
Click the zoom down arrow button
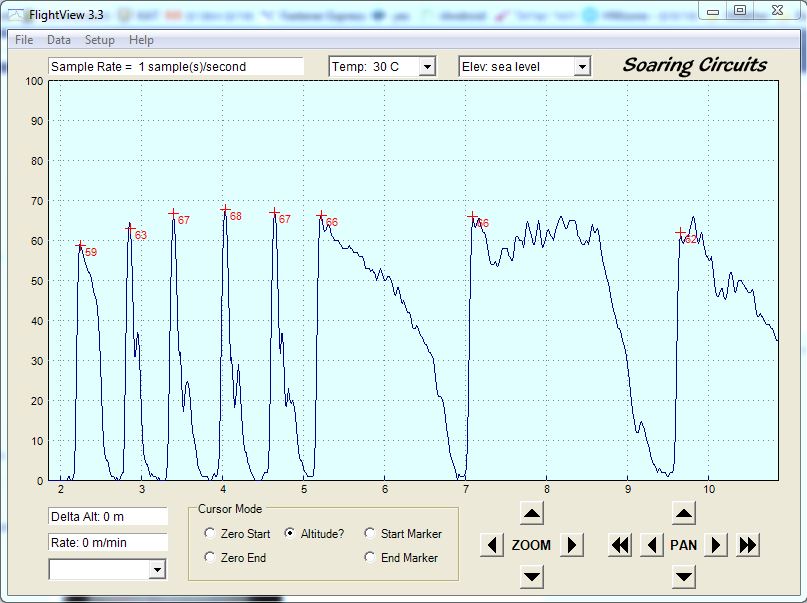pos(532,577)
